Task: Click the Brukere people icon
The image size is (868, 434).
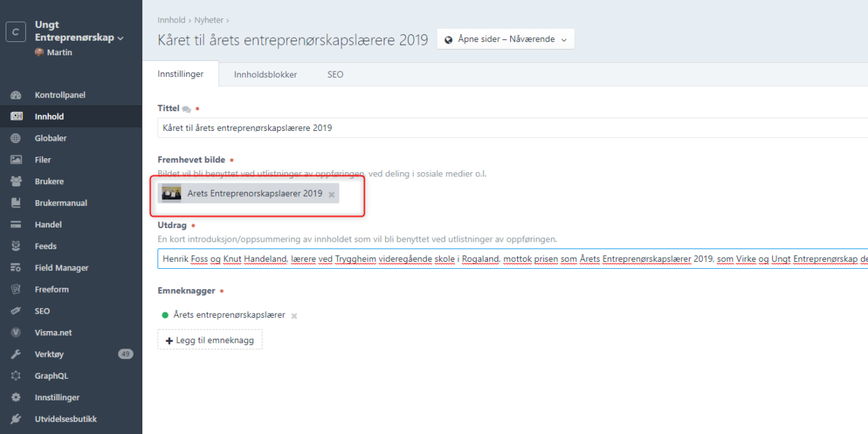Action: (x=16, y=181)
